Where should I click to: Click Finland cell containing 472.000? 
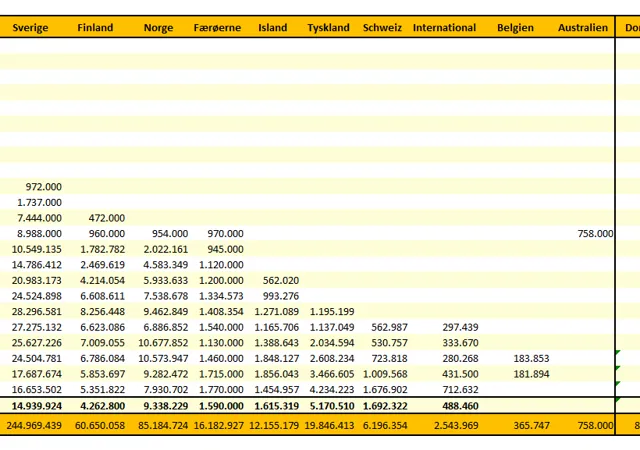click(x=106, y=218)
